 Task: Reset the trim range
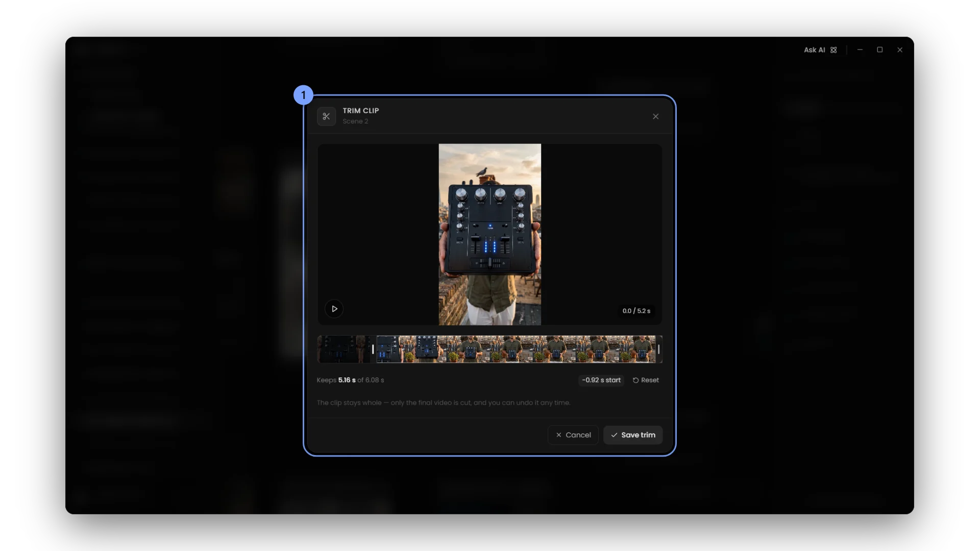[646, 380]
